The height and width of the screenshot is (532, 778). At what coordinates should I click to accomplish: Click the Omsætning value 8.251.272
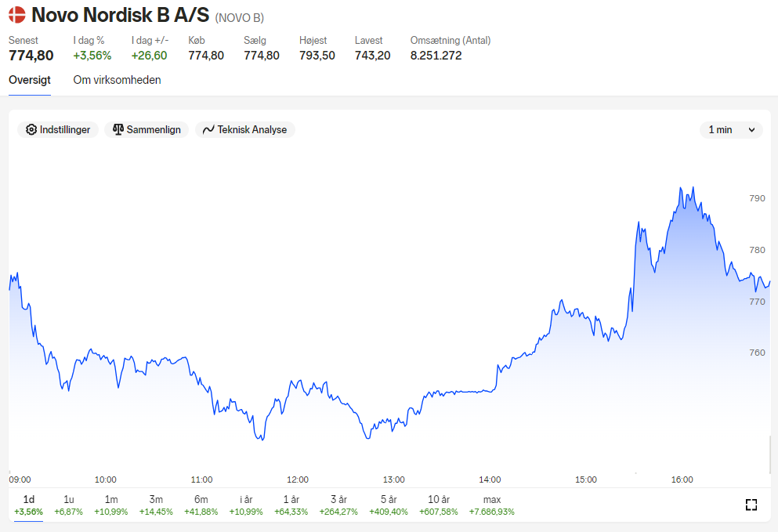436,55
